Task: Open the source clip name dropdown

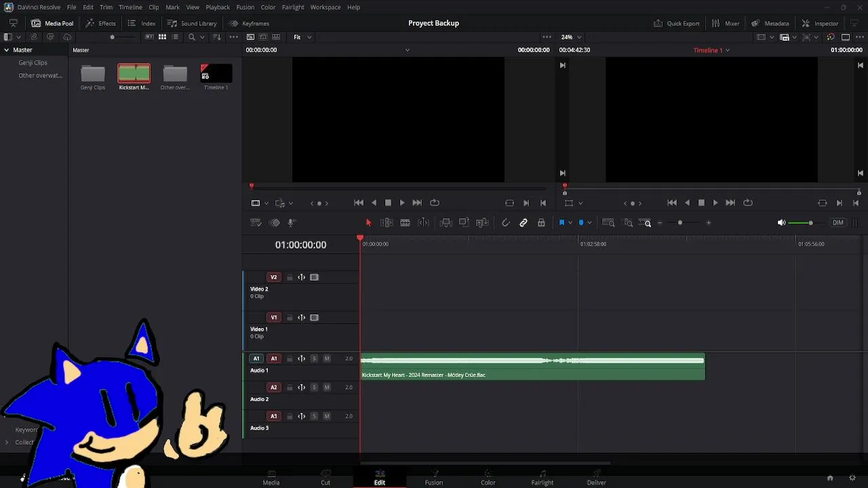Action: click(408, 50)
